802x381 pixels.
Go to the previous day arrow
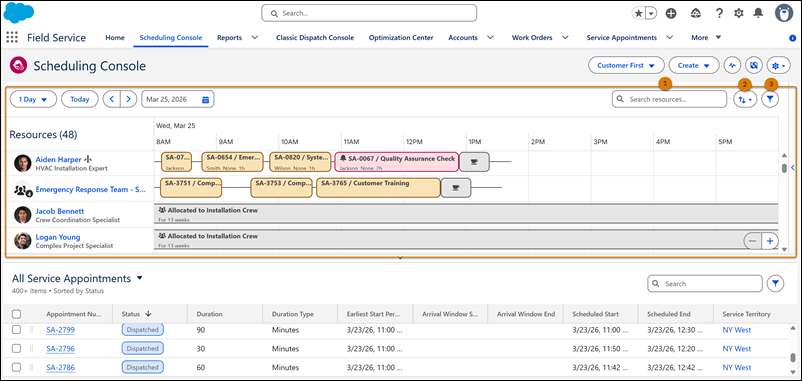coord(112,99)
